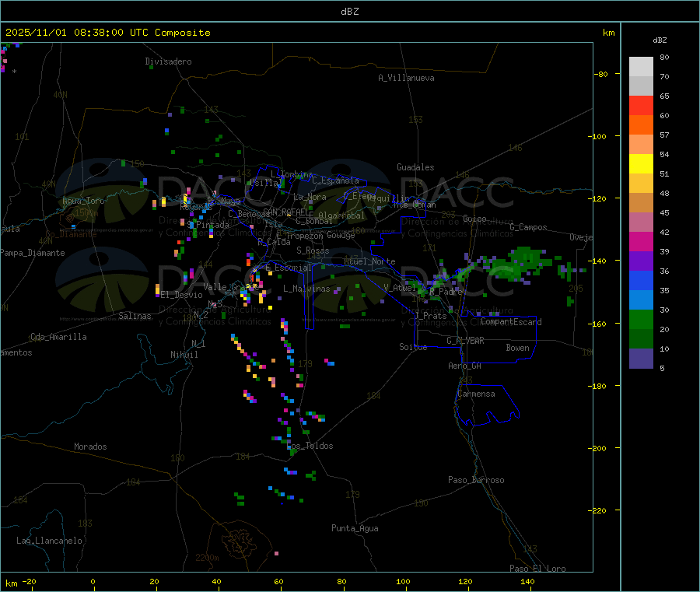Screen dimensions: 700x592
Task: Click the A_Villanueva location label
Action: point(406,78)
